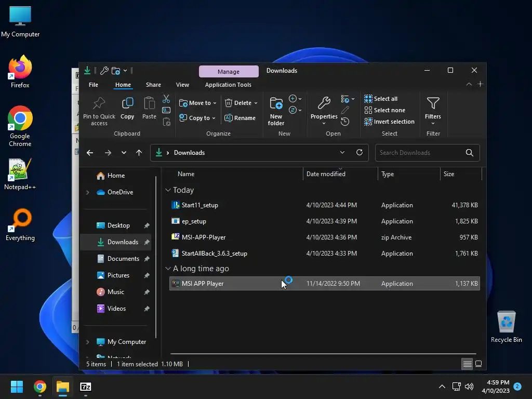Click the quick access properties icon in title bar
Viewport: 532px width, 399px height.
[x=104, y=71]
